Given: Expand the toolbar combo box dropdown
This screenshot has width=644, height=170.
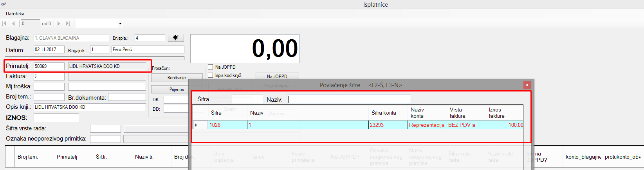Looking at the screenshot, I should [120, 24].
